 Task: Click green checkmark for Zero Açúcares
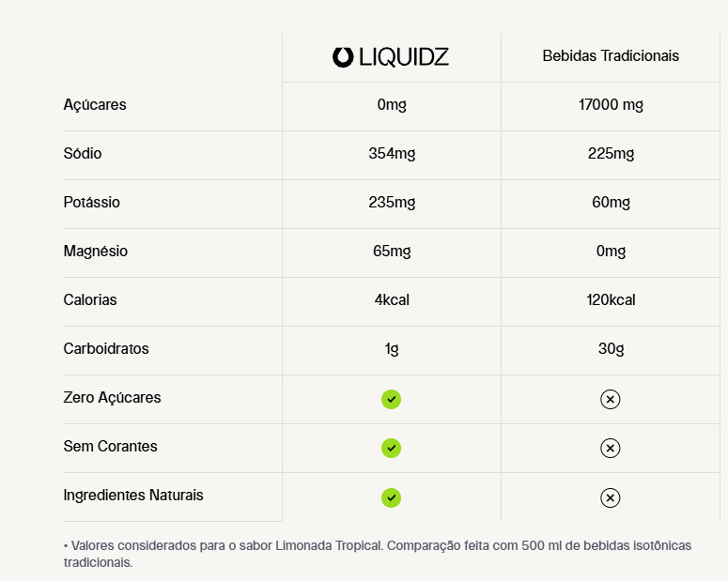[391, 399]
